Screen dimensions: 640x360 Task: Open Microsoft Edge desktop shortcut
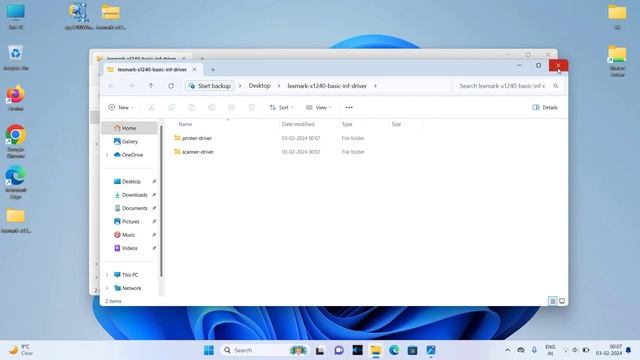point(16,182)
